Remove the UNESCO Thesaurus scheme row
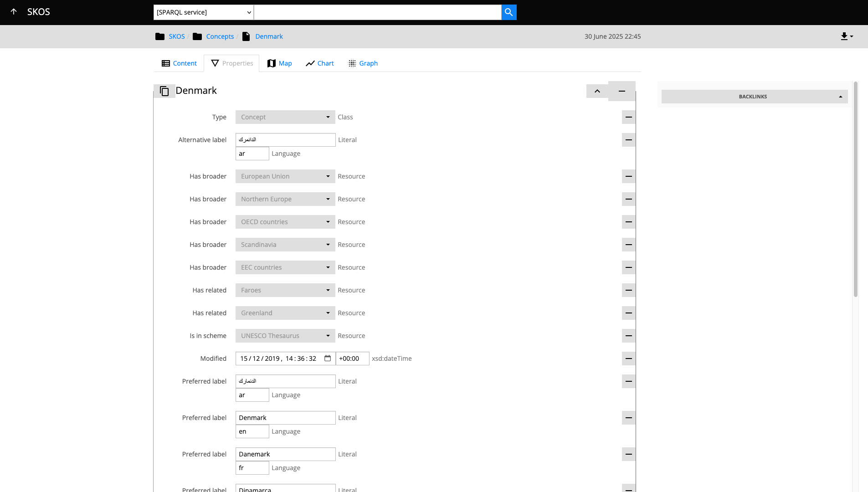Screen dimensions: 868x492 [x=629, y=336]
